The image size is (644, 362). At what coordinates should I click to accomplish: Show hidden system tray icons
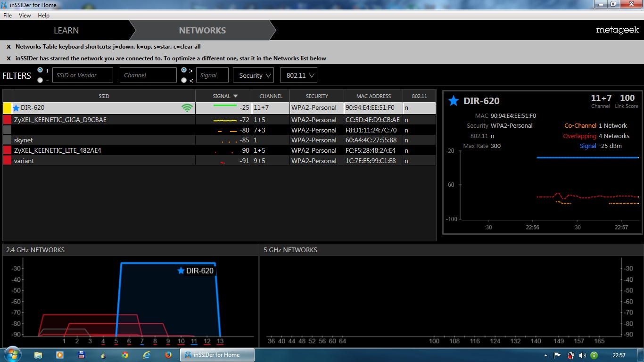point(545,355)
